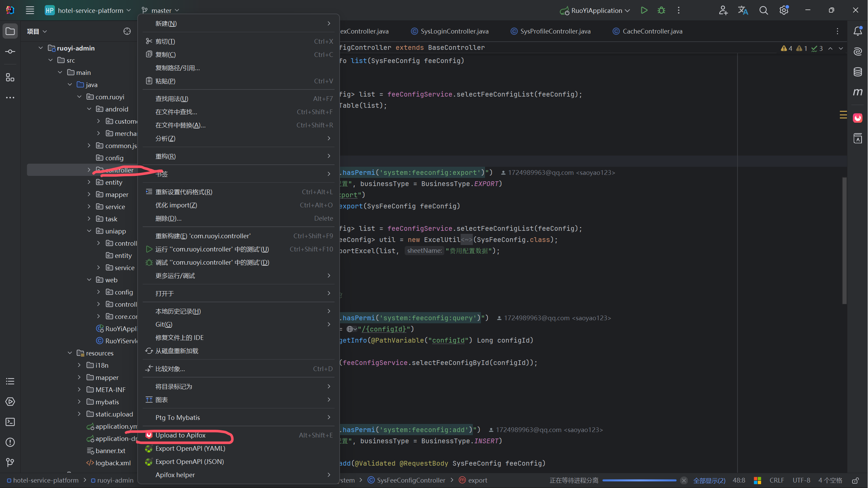Click the green Run application icon

coord(644,11)
